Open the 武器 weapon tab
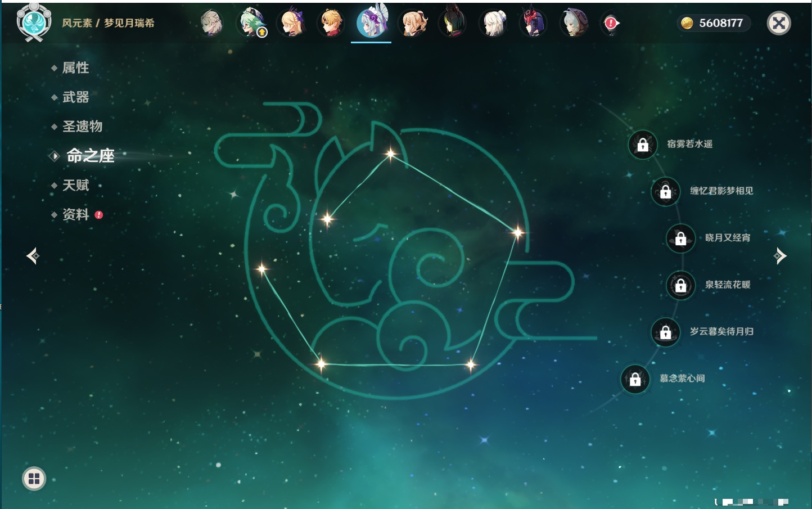This screenshot has height=509, width=812. (x=75, y=97)
